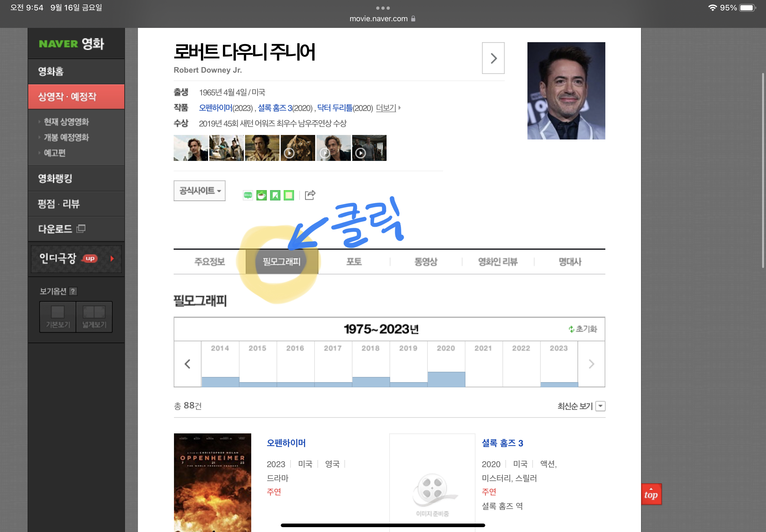
Task: Switch to 영화인 리뷰 tab
Action: (x=498, y=262)
